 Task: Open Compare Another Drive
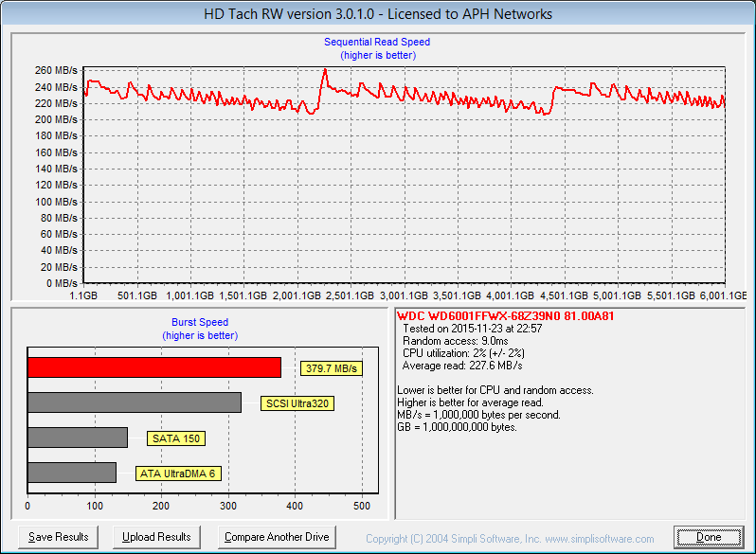(x=277, y=537)
